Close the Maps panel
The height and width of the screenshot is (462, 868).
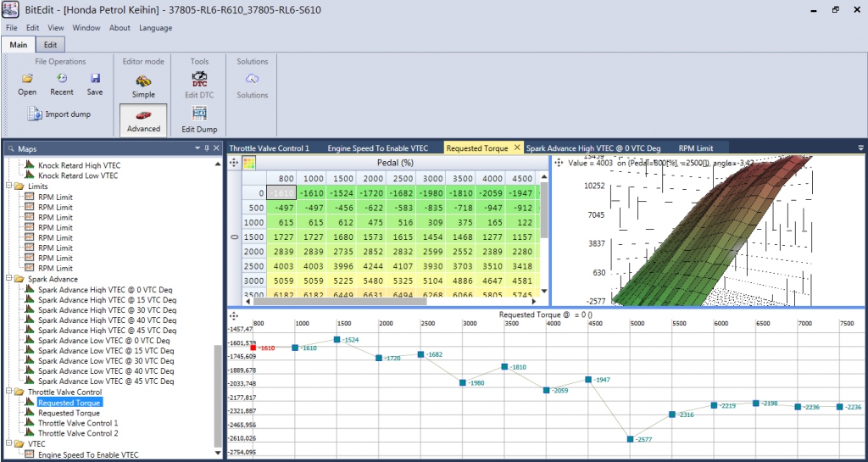216,148
